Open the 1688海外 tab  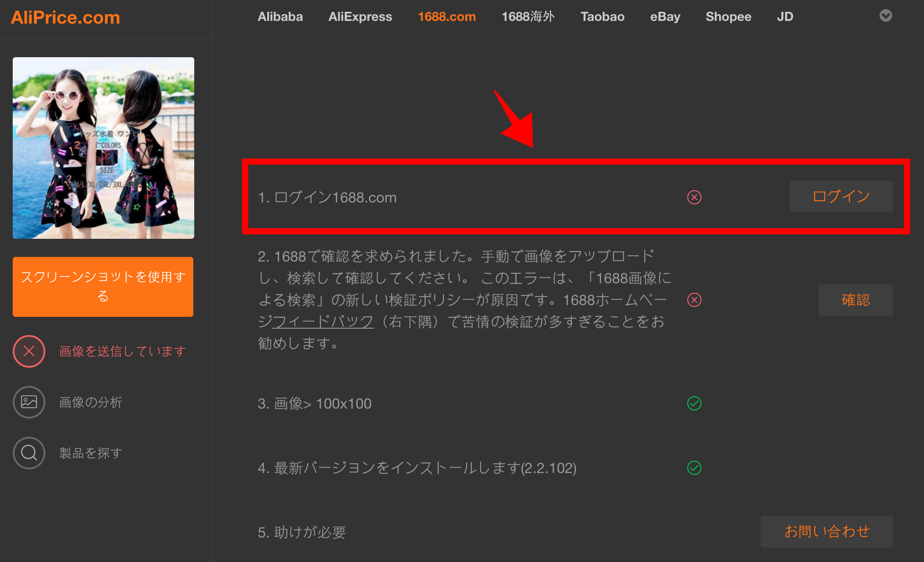click(x=528, y=17)
